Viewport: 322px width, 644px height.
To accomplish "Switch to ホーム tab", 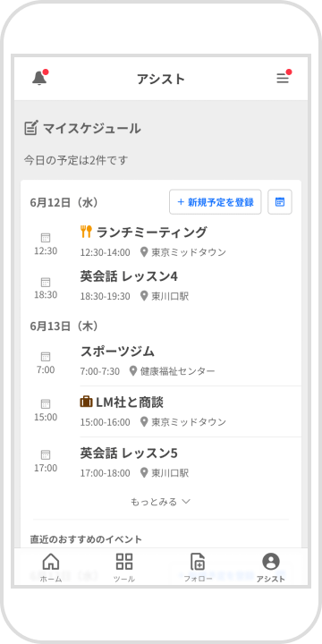I will [51, 567].
